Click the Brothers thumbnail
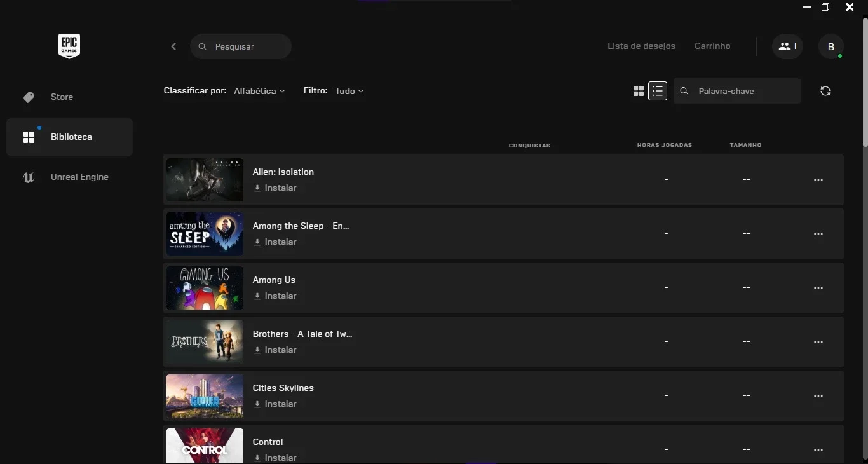This screenshot has height=464, width=868. [x=205, y=342]
